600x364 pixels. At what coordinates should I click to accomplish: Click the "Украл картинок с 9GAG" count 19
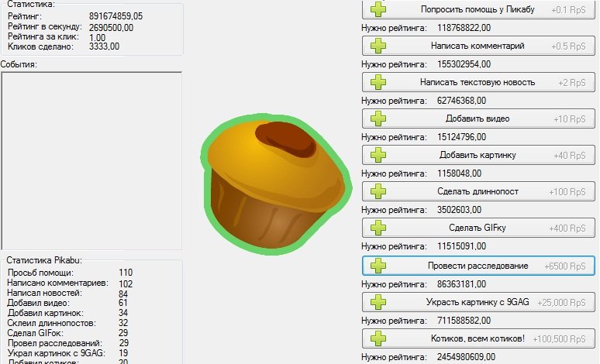[124, 352]
